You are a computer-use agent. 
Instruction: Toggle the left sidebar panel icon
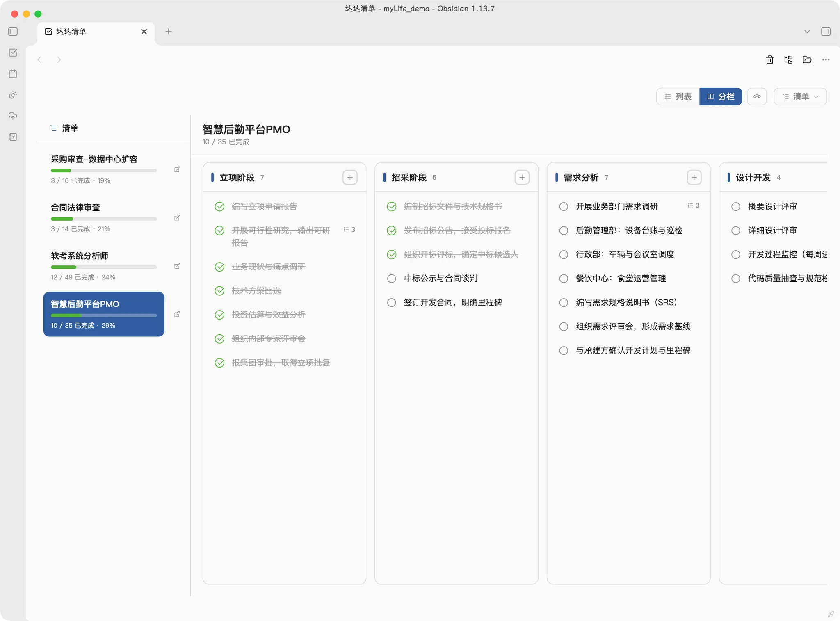click(x=13, y=32)
